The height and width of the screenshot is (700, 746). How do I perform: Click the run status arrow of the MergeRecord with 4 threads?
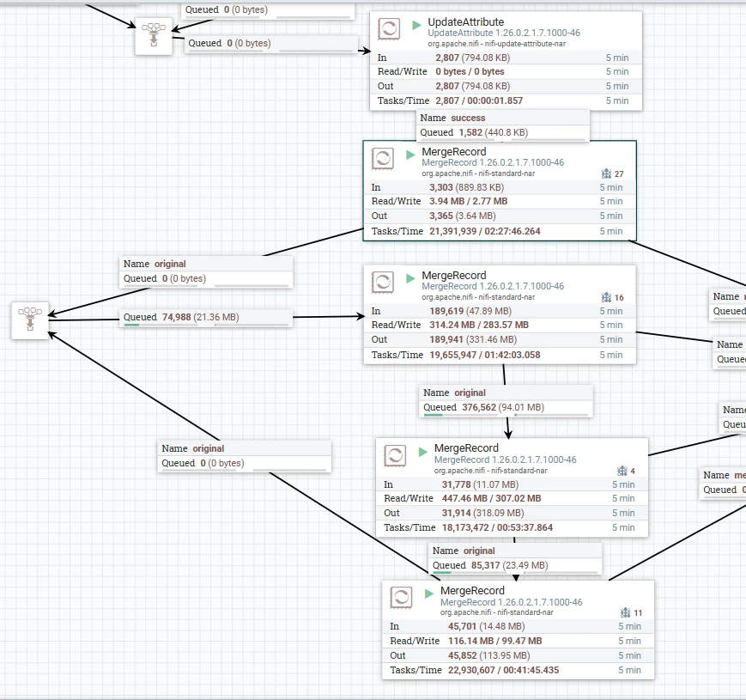click(423, 452)
